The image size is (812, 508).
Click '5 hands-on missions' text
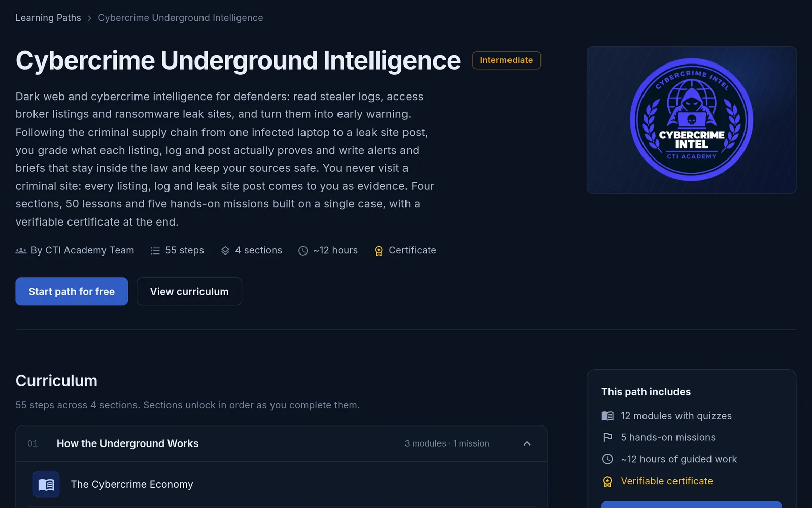[668, 437]
